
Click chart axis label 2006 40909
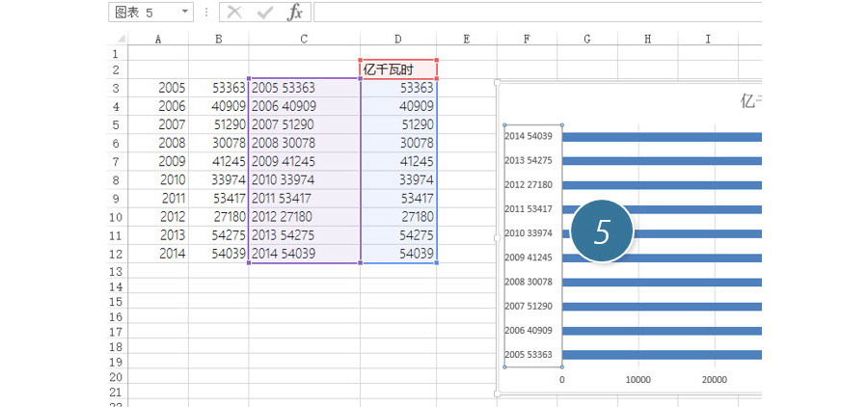[529, 331]
